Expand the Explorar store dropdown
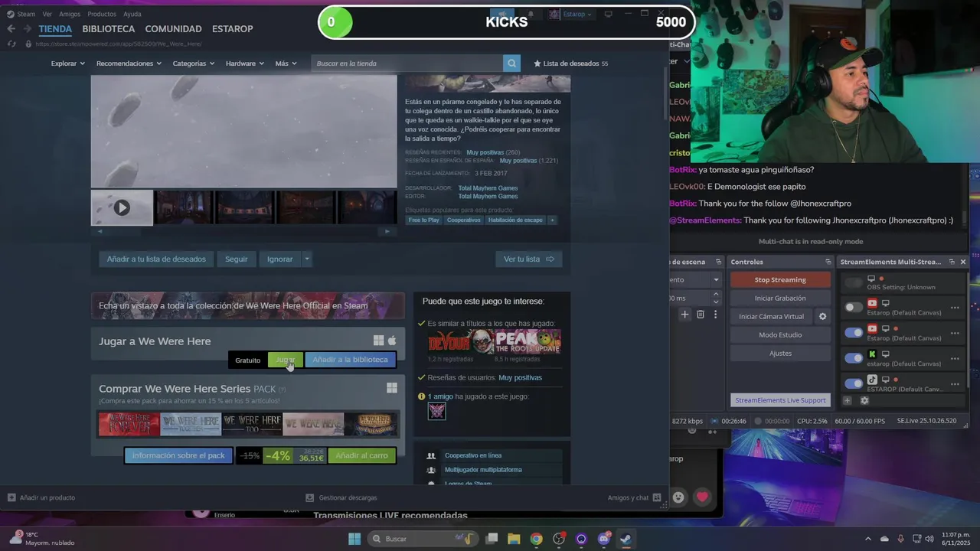This screenshot has height=551, width=980. (x=68, y=64)
